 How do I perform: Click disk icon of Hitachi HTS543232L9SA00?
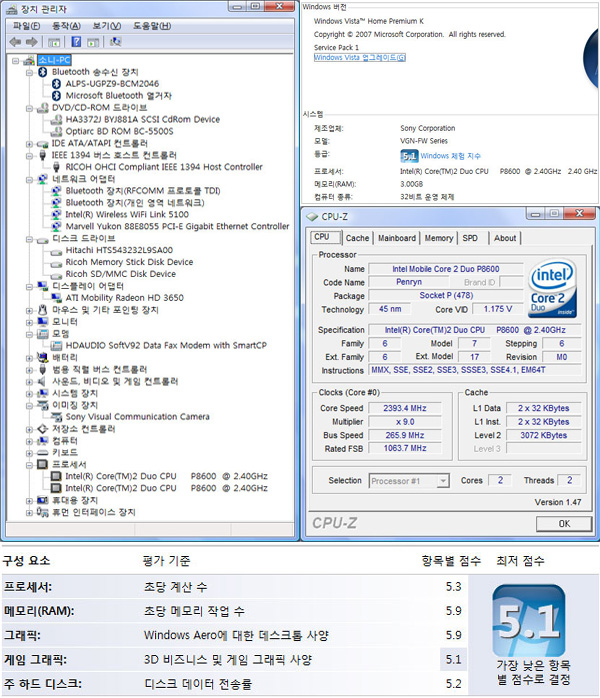click(x=57, y=251)
